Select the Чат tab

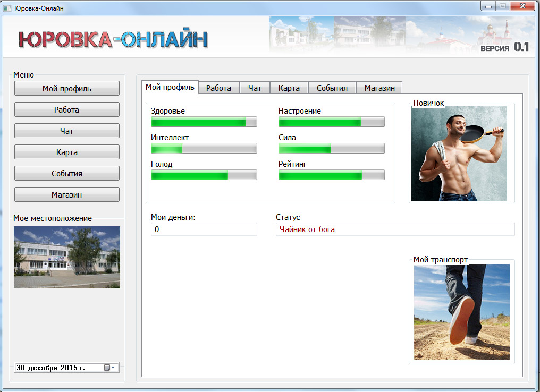point(255,88)
